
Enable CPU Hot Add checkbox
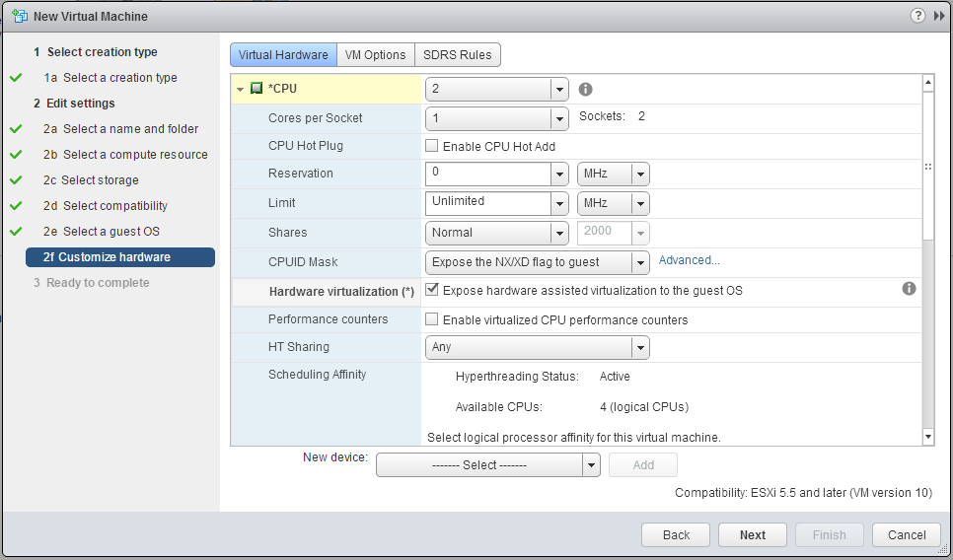click(432, 146)
